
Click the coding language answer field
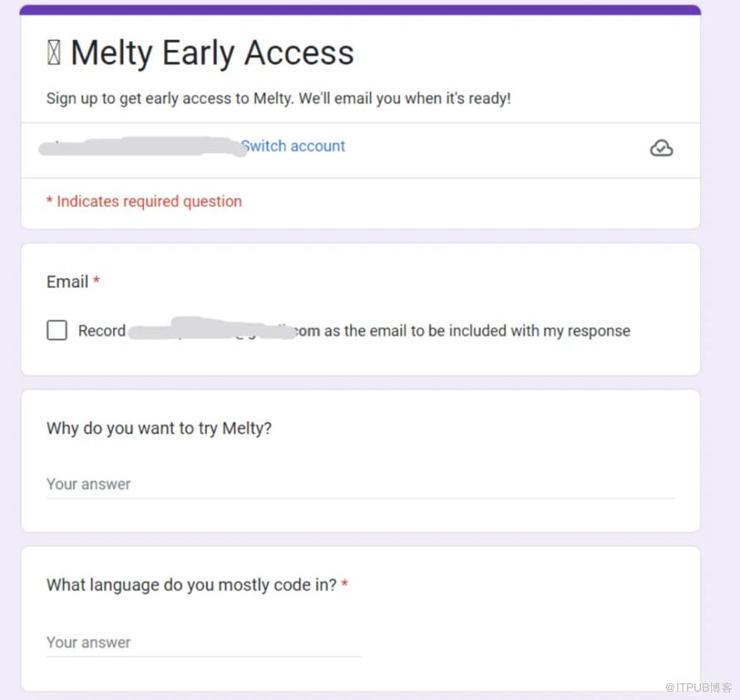pos(204,642)
